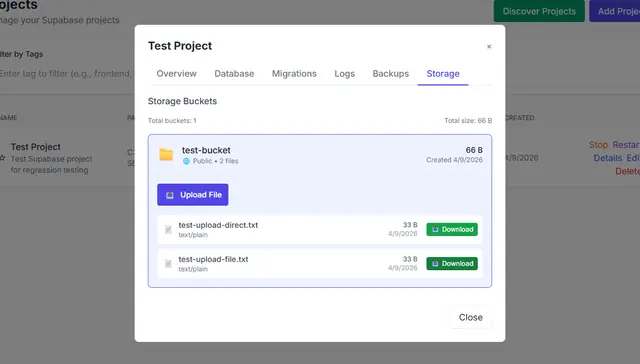640x364 pixels.
Task: Click the file icon beside test-upload-file.txt
Action: [168, 264]
